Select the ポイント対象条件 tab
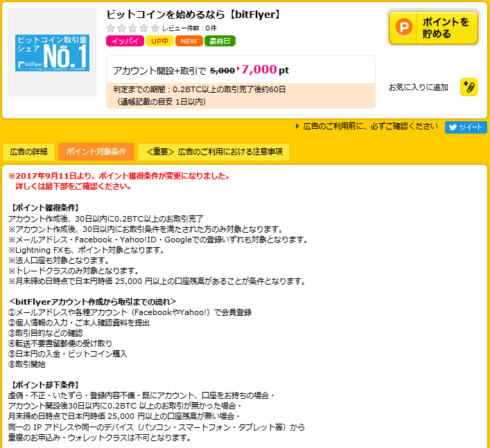The height and width of the screenshot is (448, 490). coord(96,152)
